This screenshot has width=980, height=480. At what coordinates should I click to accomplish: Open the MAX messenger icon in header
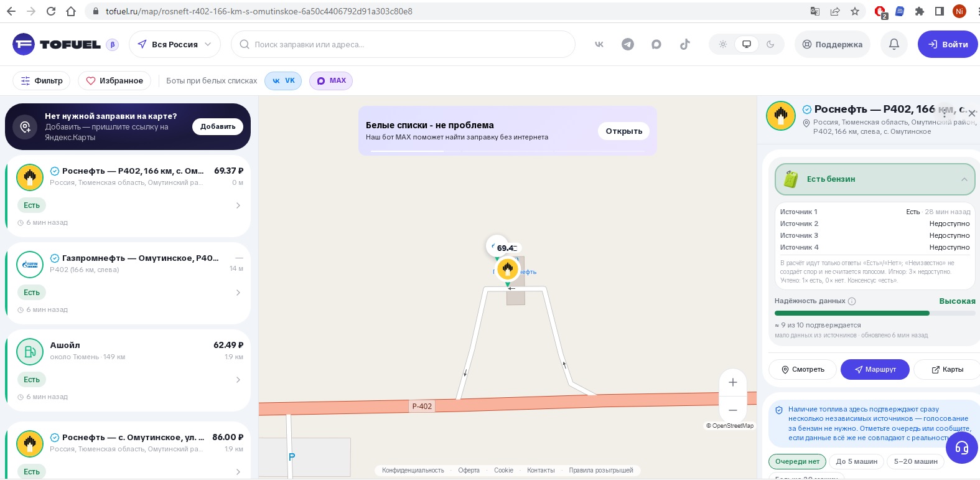point(656,44)
